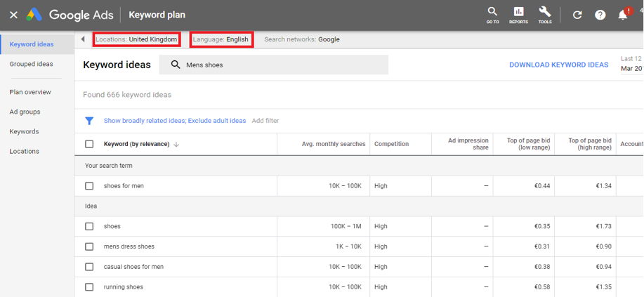Sort by Top of page bid (low range)
Image resolution: width=644 pixels, height=297 pixels.
tap(528, 144)
